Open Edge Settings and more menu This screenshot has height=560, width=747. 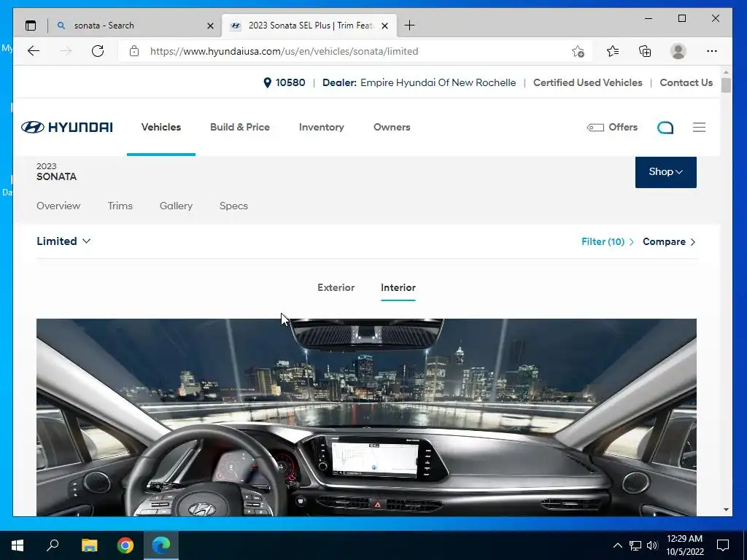pos(712,51)
